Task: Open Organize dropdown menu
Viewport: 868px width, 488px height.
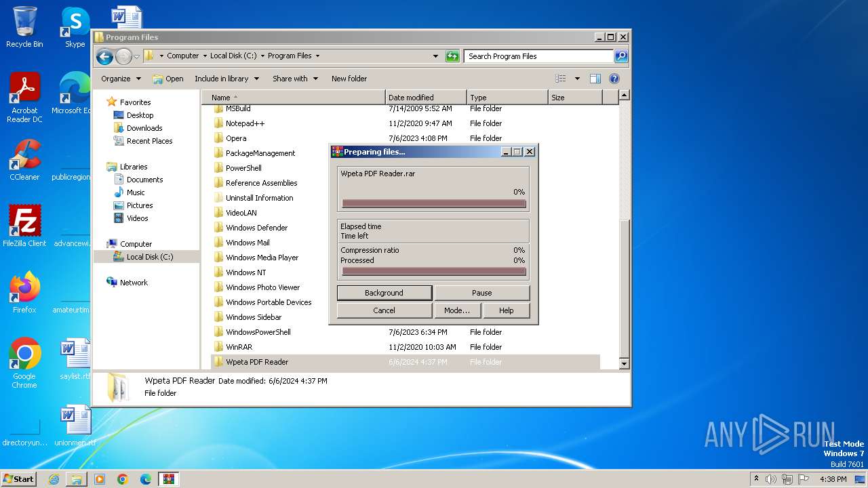Action: point(121,79)
